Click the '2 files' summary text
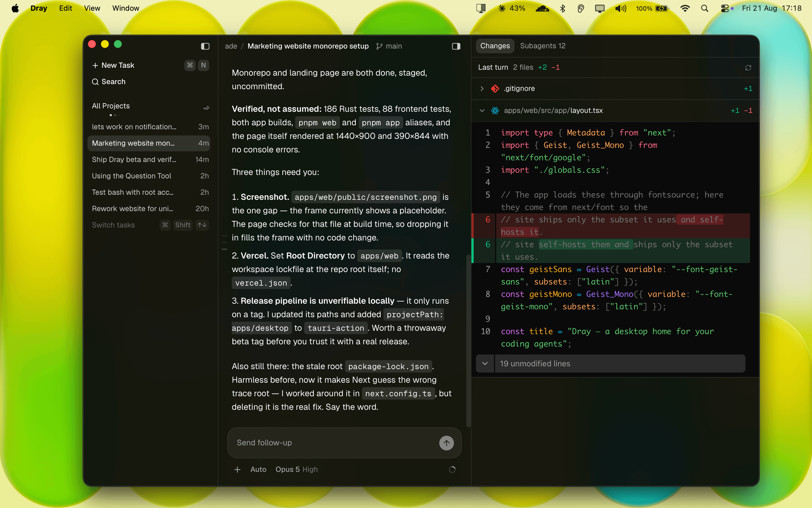The height and width of the screenshot is (508, 812). (x=523, y=67)
